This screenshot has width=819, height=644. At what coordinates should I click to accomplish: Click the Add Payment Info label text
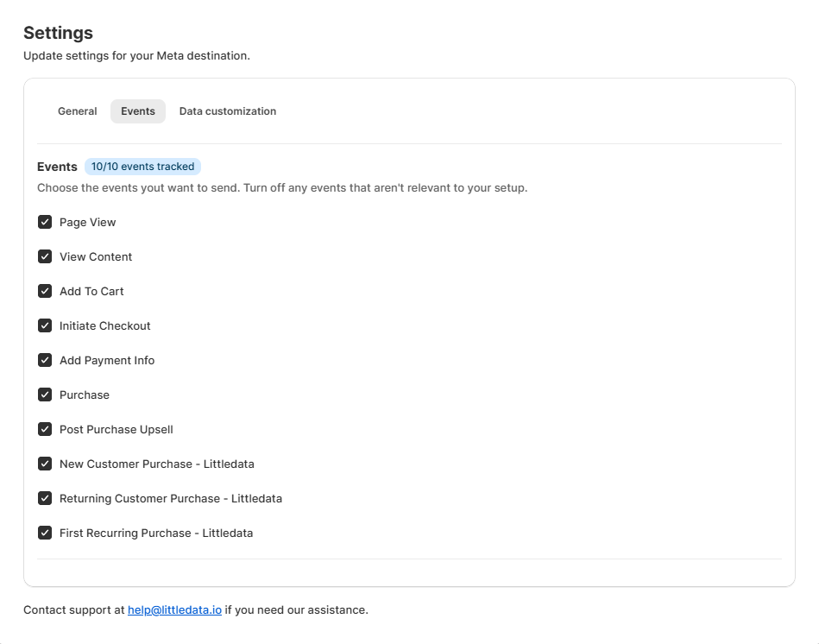pyautogui.click(x=107, y=360)
